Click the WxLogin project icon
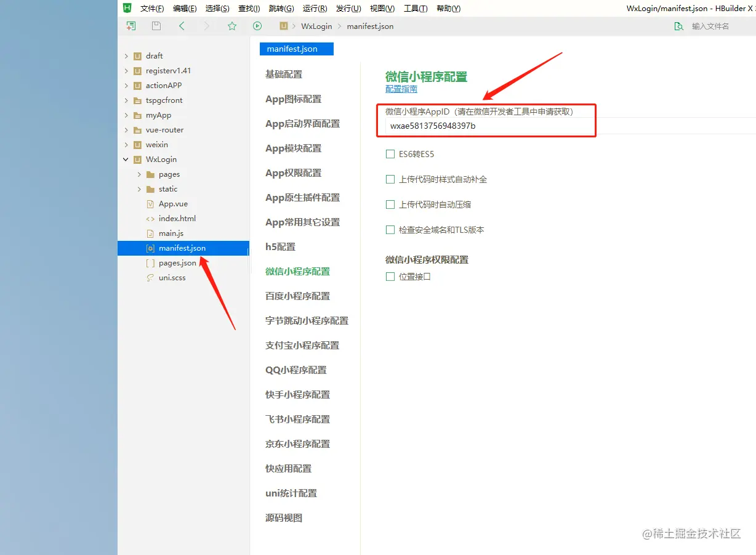The width and height of the screenshot is (756, 555). 138,160
